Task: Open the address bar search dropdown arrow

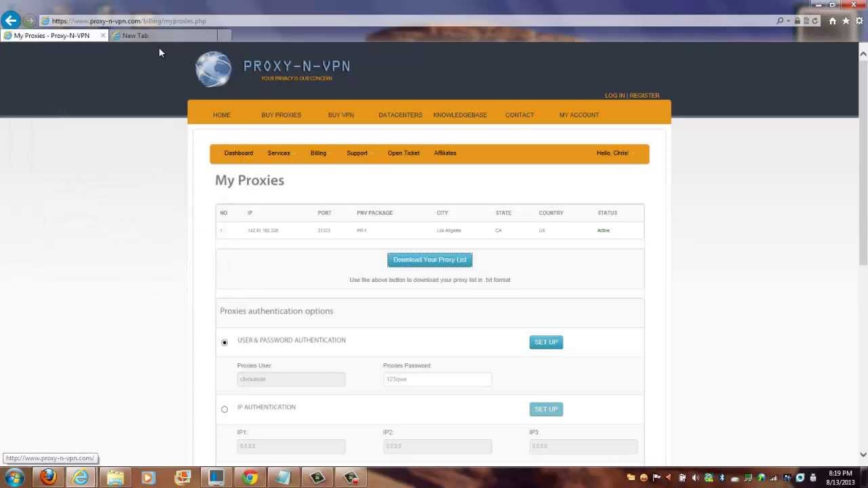Action: pyautogui.click(x=789, y=21)
